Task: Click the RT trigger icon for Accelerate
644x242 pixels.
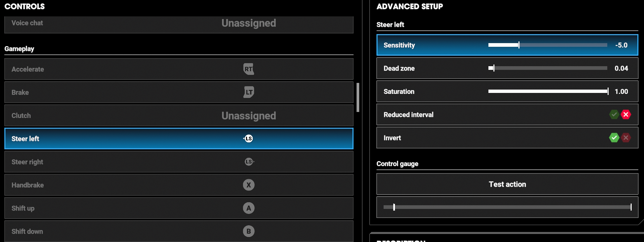Action: [249, 69]
